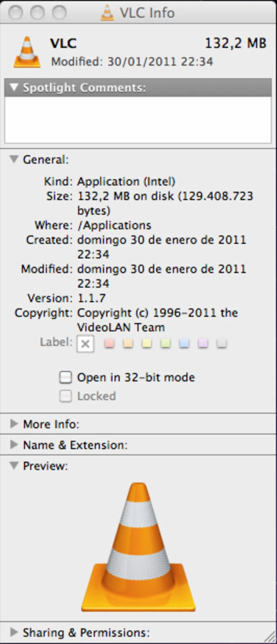
Task: Apply the red label color
Action: coord(109,343)
